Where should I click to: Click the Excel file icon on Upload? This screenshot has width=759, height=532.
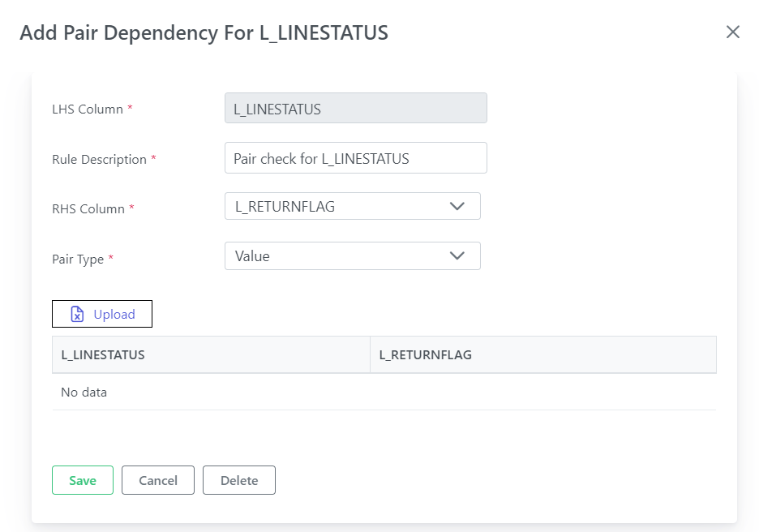pos(77,314)
